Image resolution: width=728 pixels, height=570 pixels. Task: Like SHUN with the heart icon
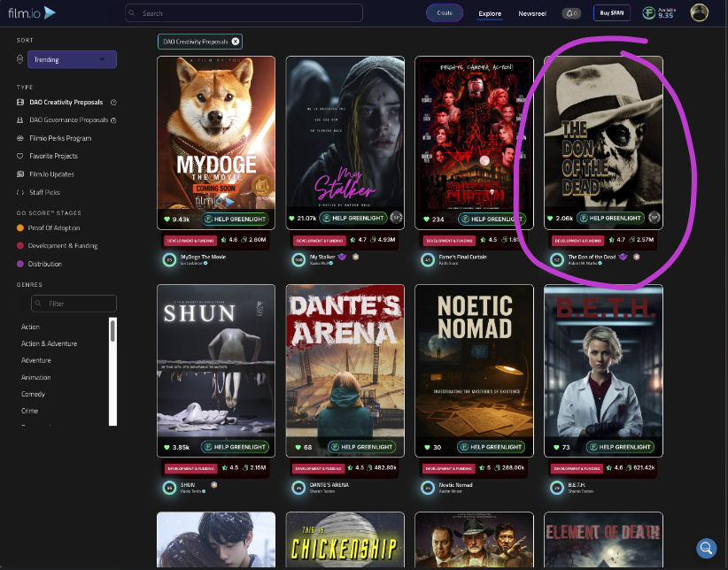[x=167, y=448]
